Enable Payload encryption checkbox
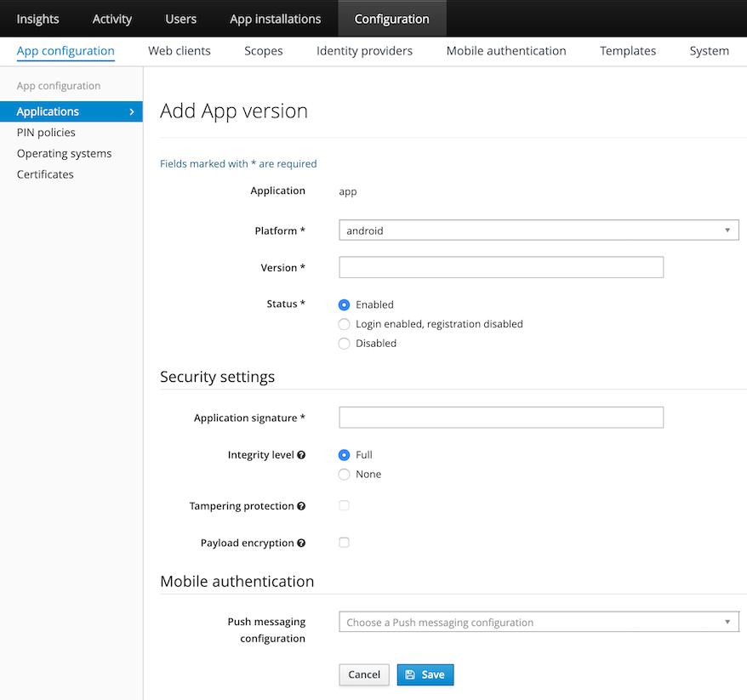 [344, 542]
